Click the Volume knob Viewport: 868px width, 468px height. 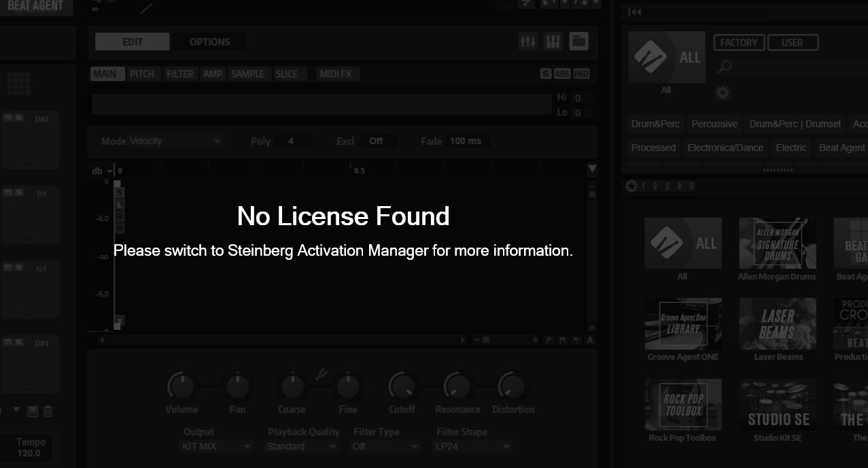coord(181,386)
